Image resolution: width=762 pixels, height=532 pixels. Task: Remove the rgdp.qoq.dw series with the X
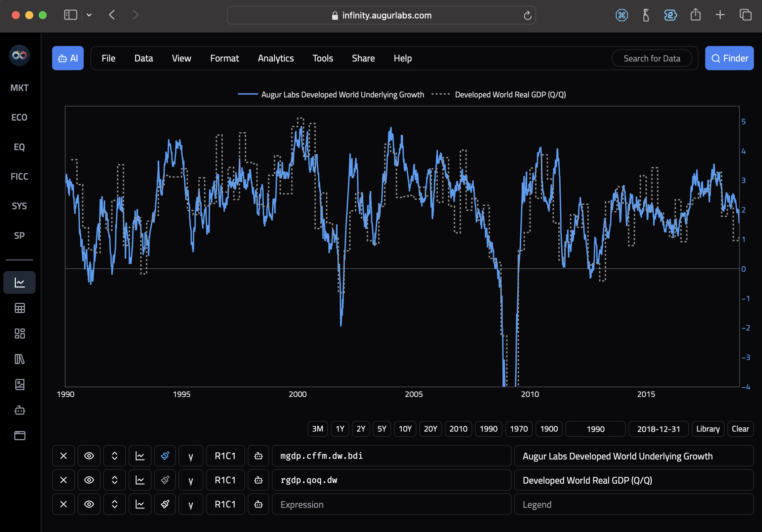coord(63,480)
